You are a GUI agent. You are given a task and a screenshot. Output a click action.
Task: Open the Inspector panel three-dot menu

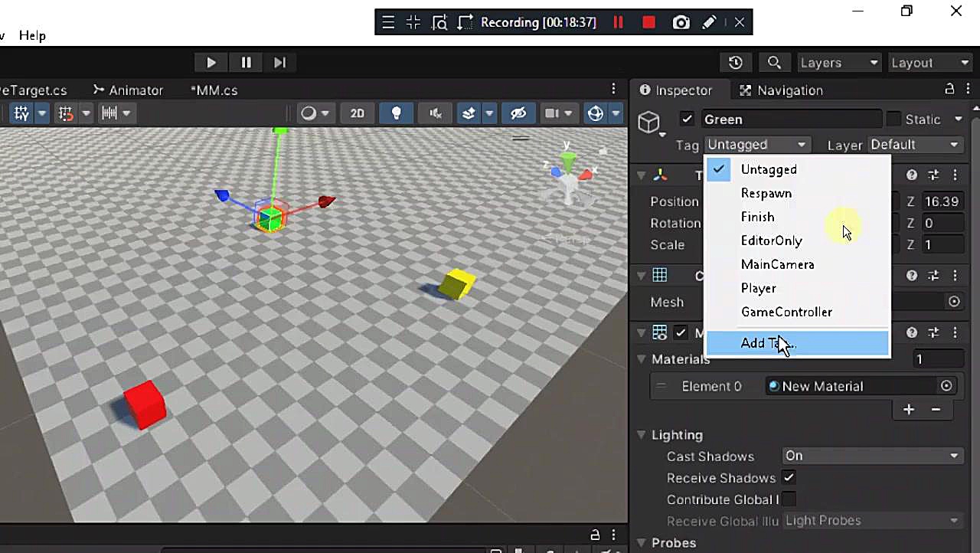pos(967,90)
